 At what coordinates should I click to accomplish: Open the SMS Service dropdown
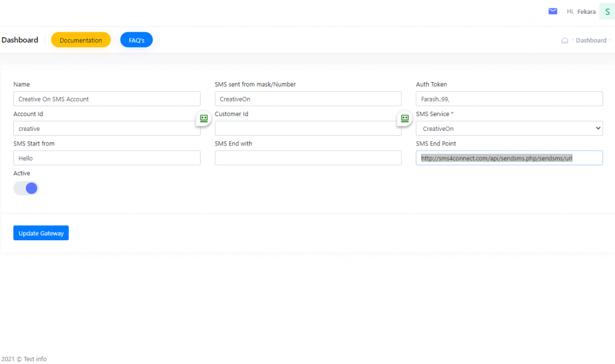(509, 129)
